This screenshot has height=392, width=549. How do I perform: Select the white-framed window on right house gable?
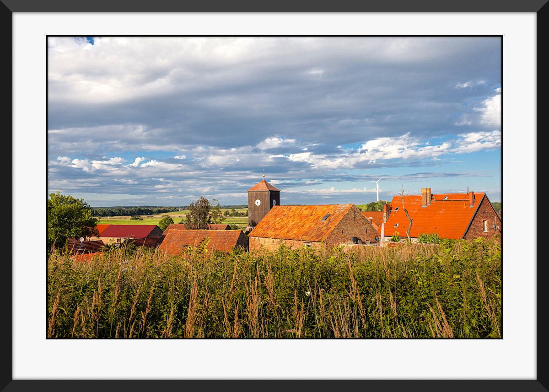(485, 226)
